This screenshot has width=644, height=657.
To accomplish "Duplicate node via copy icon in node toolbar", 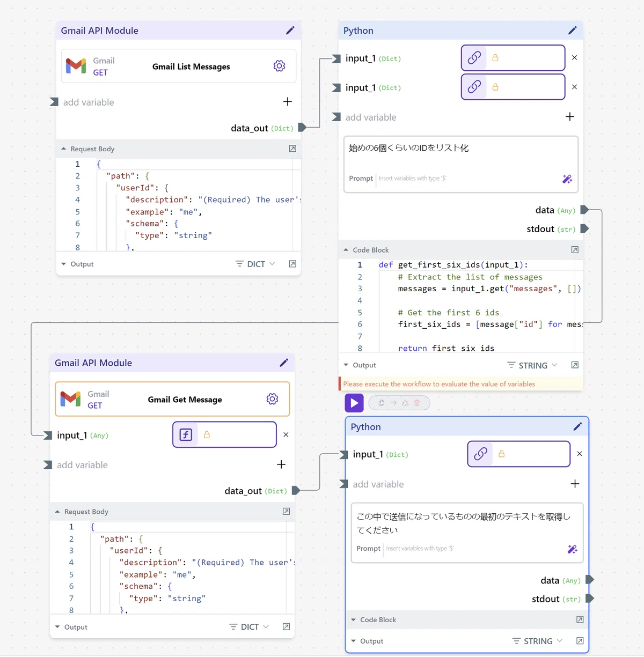I will point(382,403).
